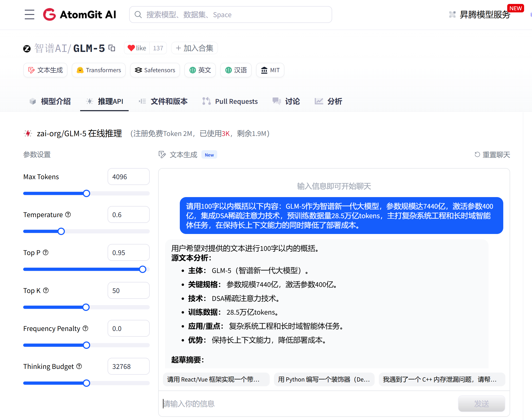Open the 讨论 tab

(x=286, y=101)
